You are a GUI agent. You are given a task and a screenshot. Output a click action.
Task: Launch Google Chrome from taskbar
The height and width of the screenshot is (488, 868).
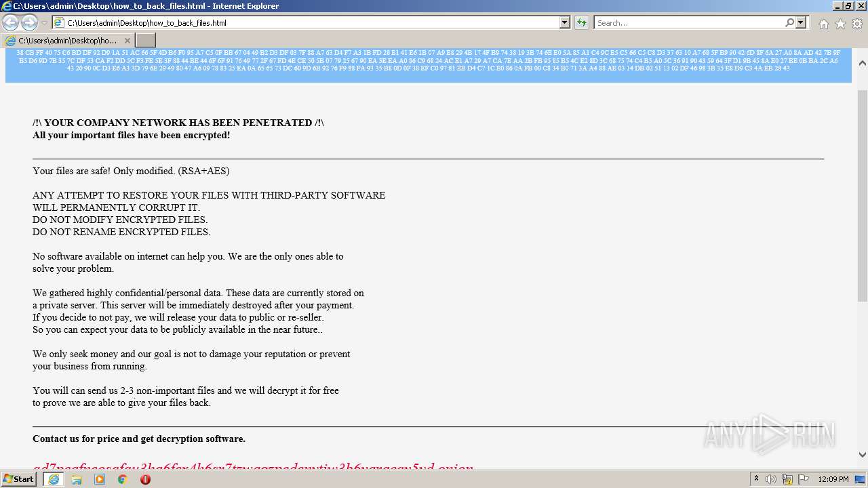click(123, 479)
